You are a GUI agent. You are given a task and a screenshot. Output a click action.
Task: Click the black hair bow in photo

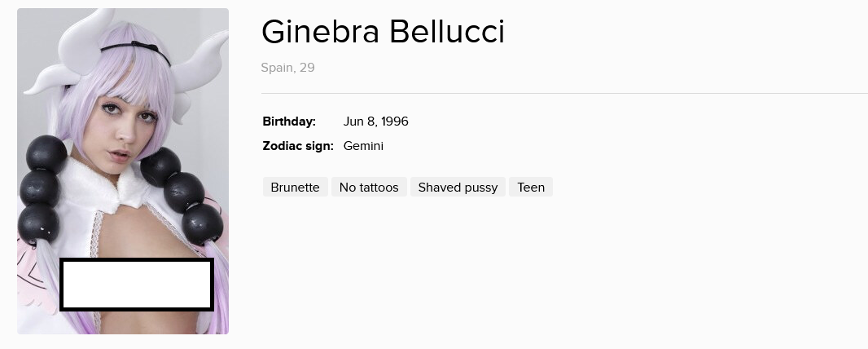coord(143,45)
